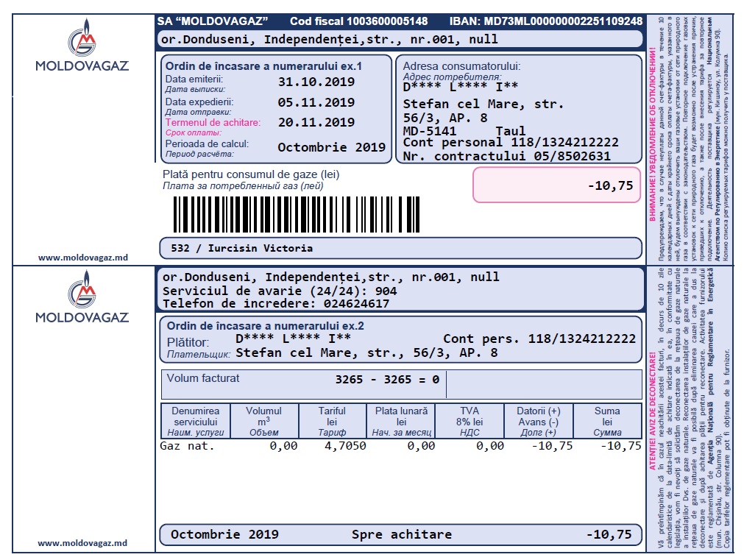Screen dimensions: 744x560
Task: Click the total -10,75 in the bottom bar
Action: (609, 534)
